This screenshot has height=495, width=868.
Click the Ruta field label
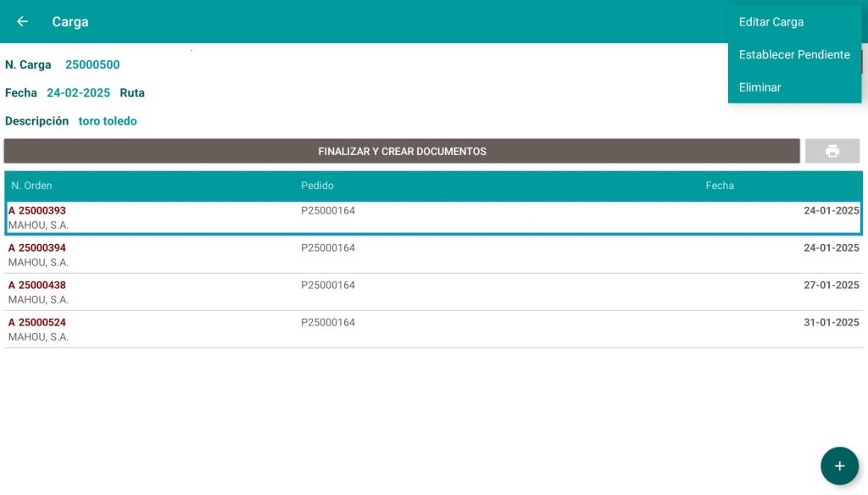(x=132, y=92)
